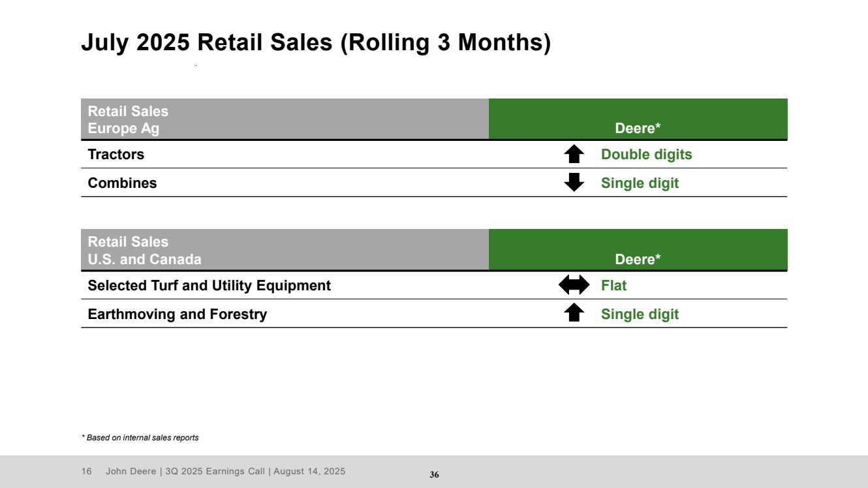The height and width of the screenshot is (488, 868).
Task: Select the 'Combines' row label
Action: (x=123, y=183)
